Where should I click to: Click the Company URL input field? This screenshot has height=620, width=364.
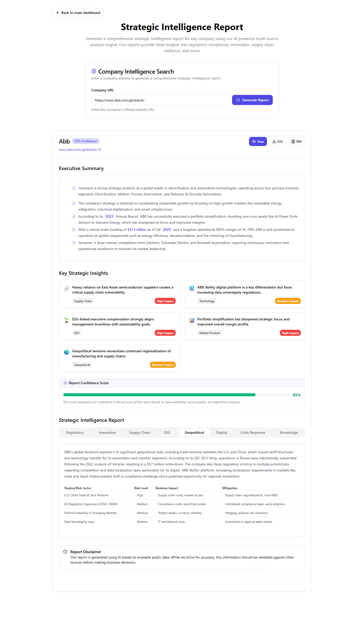point(160,100)
